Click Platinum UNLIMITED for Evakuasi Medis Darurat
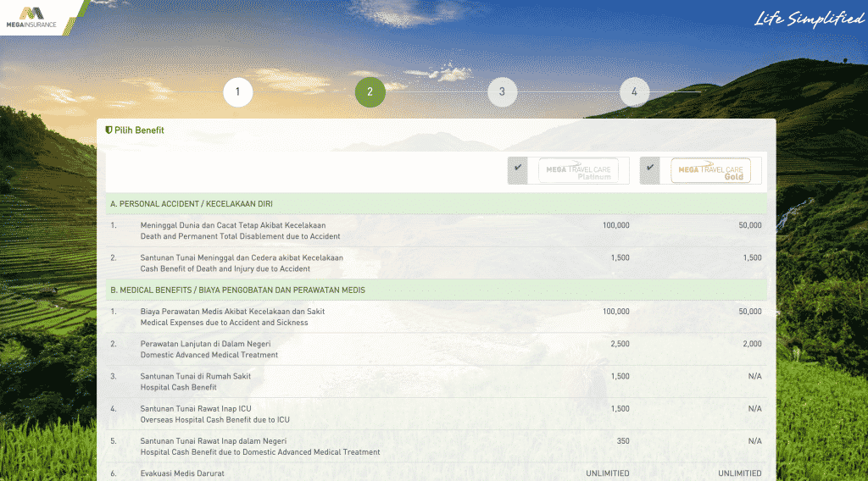The image size is (868, 481). (x=607, y=473)
